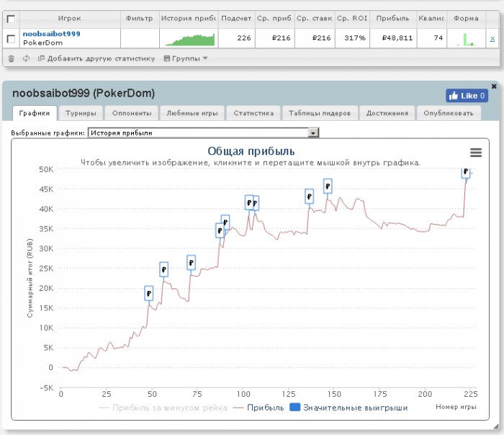This screenshot has height=435, width=504.
Task: Open the Достижения tab
Action: [387, 113]
